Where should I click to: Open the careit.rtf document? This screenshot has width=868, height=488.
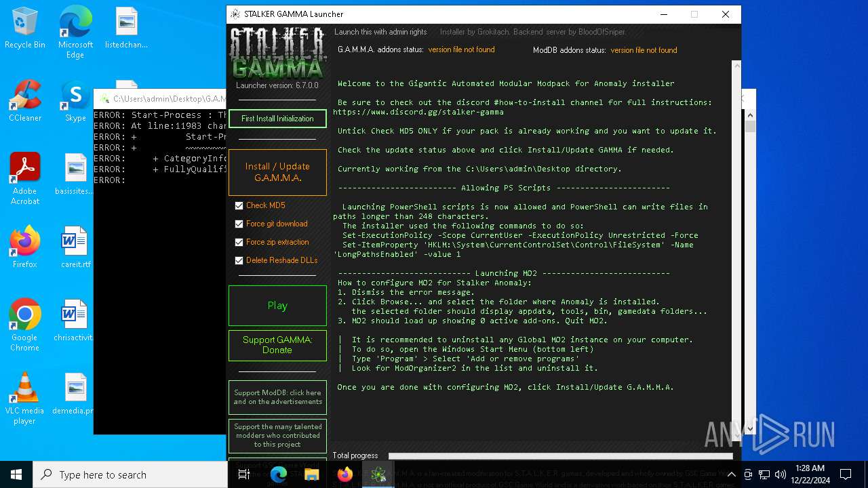75,248
